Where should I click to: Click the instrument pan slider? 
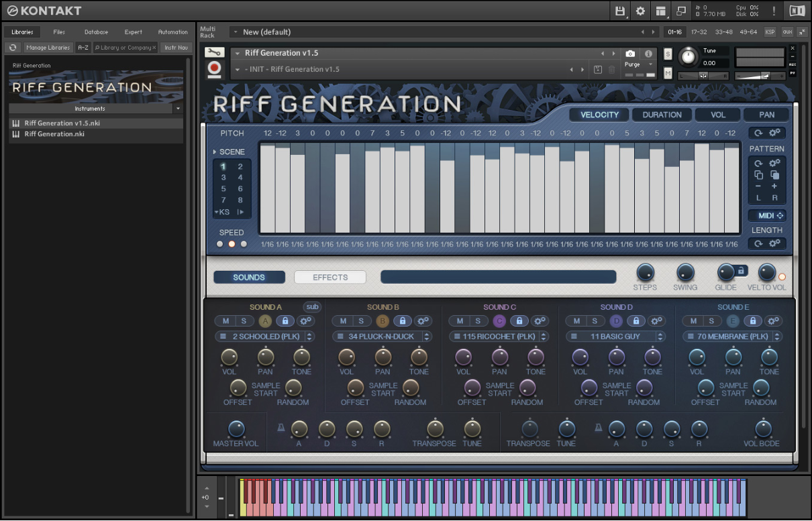pyautogui.click(x=703, y=76)
